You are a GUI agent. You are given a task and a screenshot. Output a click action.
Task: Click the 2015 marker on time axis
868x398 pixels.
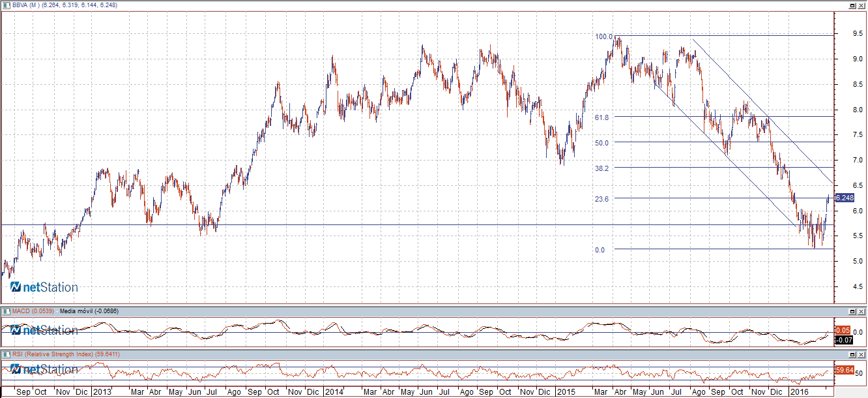564,392
